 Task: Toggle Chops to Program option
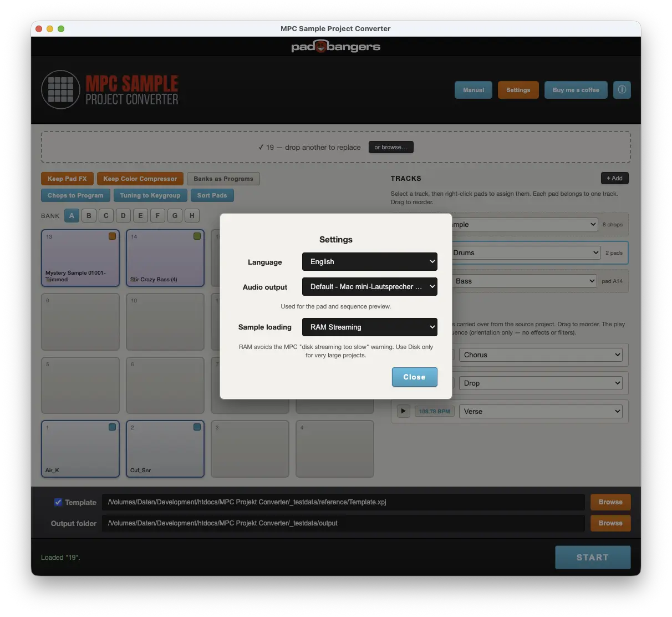tap(75, 195)
